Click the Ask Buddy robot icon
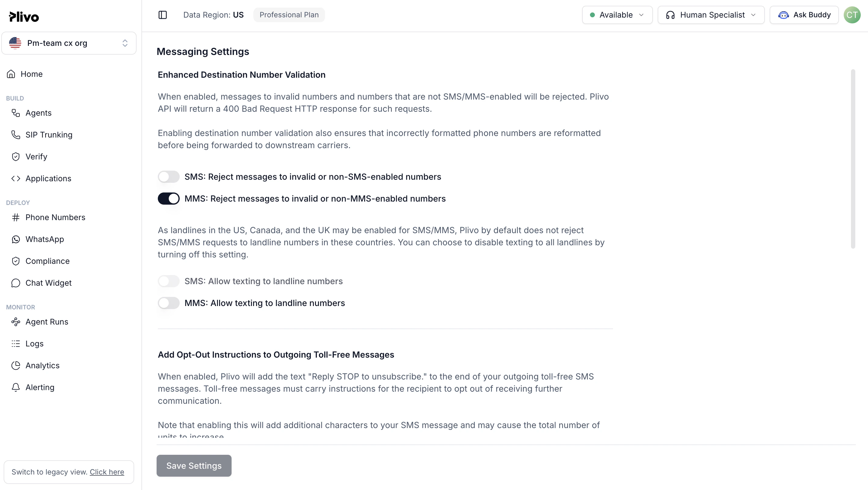This screenshot has width=868, height=490. 783,15
